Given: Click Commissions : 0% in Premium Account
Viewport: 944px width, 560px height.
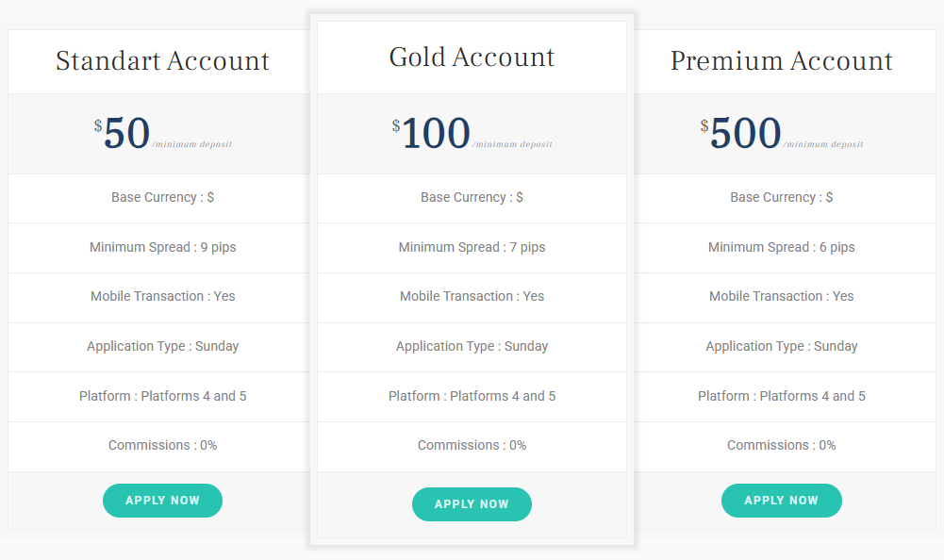Looking at the screenshot, I should click(781, 446).
